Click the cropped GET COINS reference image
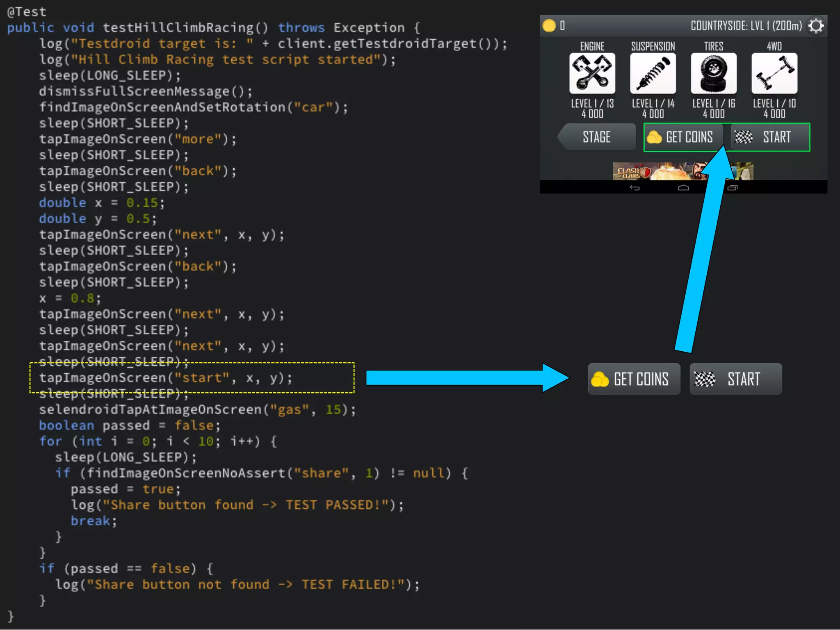Image resolution: width=840 pixels, height=630 pixels. [x=634, y=379]
